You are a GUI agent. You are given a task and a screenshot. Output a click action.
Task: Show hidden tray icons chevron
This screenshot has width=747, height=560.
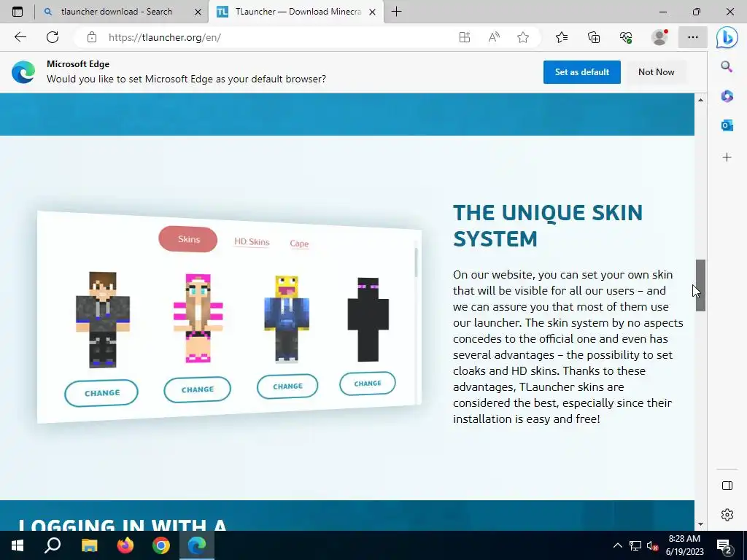(617, 545)
